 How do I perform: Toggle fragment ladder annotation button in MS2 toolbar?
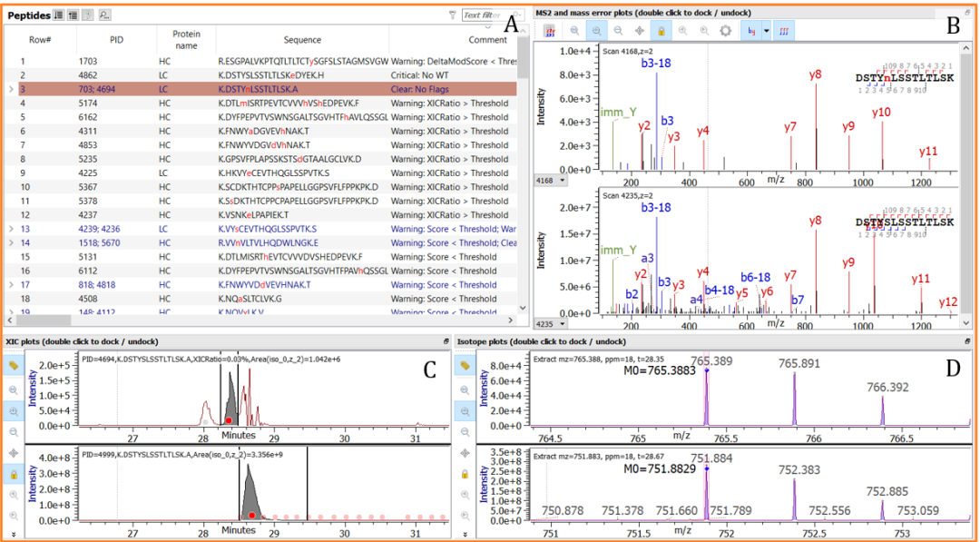[785, 31]
